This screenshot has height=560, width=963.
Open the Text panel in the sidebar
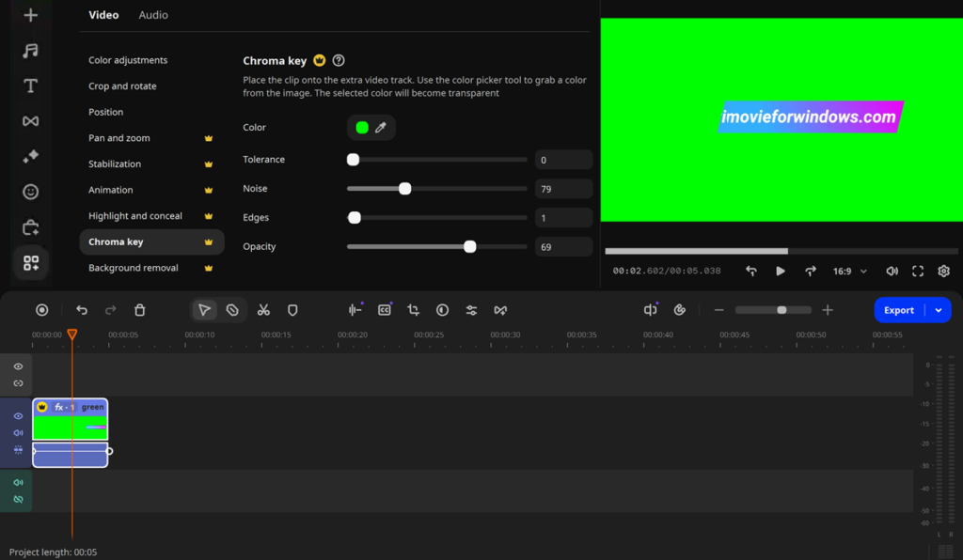click(30, 86)
